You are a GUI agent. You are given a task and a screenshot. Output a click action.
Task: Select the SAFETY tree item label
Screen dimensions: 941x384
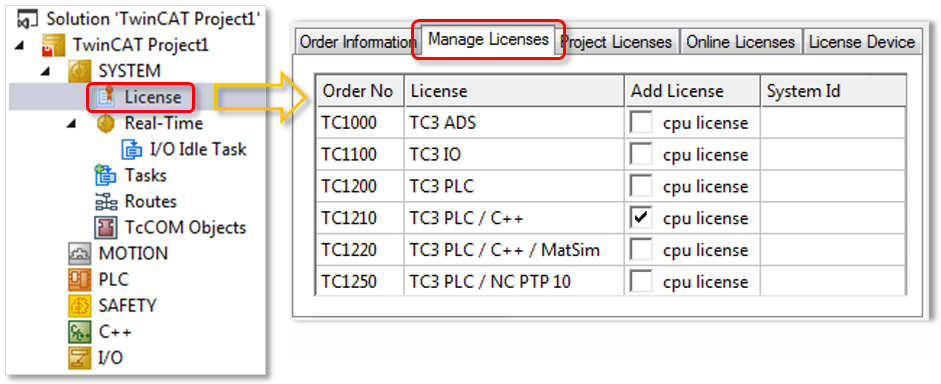[x=127, y=305]
